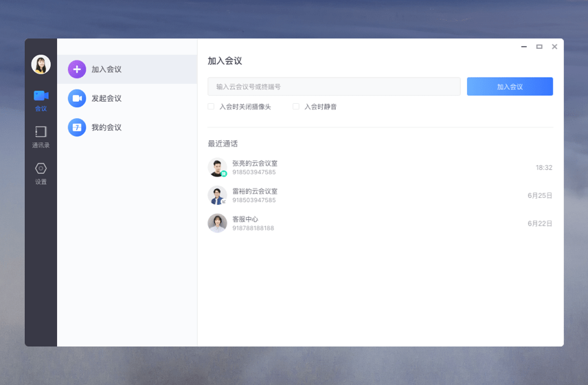Click the blue 加入会议 button

[510, 87]
